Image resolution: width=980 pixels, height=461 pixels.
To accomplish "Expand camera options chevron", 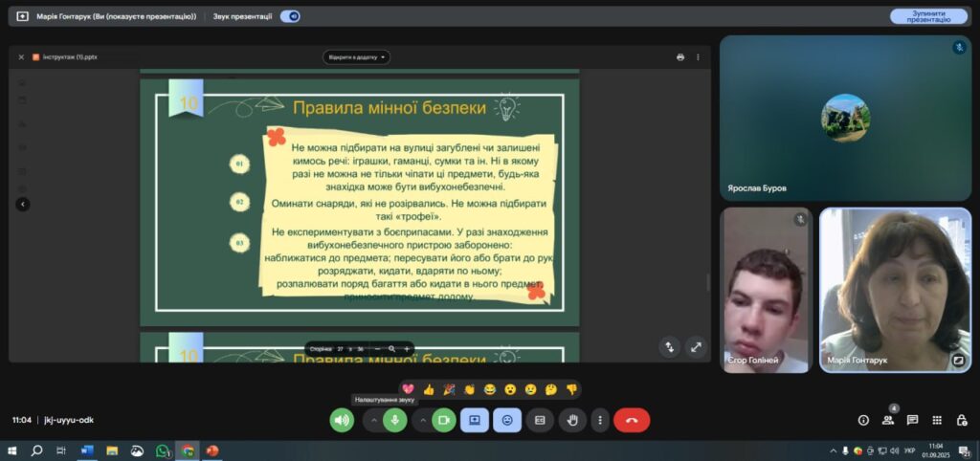I will pyautogui.click(x=423, y=421).
